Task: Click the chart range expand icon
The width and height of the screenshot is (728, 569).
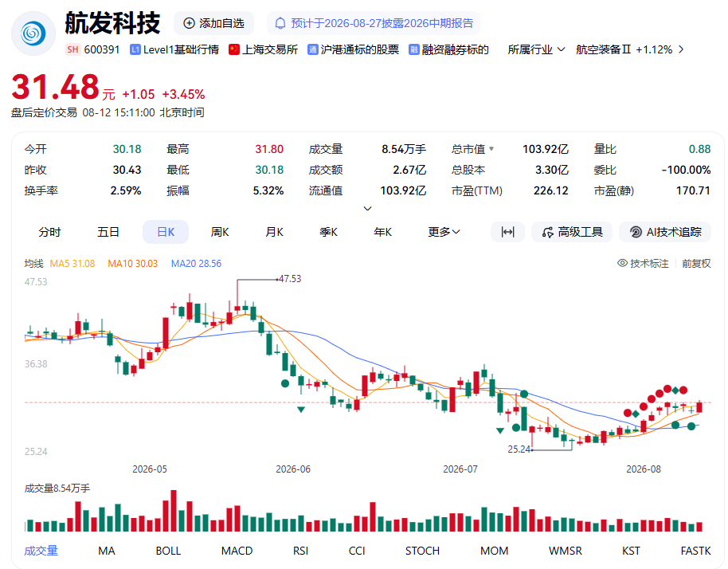Action: pos(507,232)
